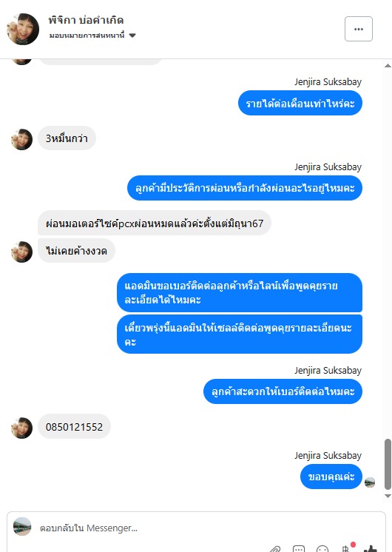Click the baht payment request icon
392x552 pixels.
pyautogui.click(x=346, y=548)
